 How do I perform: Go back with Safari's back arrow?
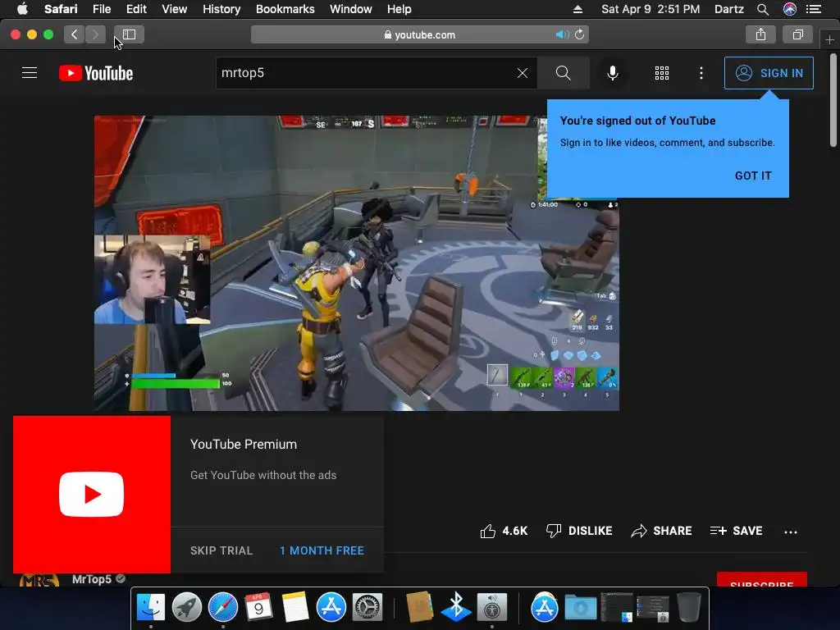pos(74,34)
